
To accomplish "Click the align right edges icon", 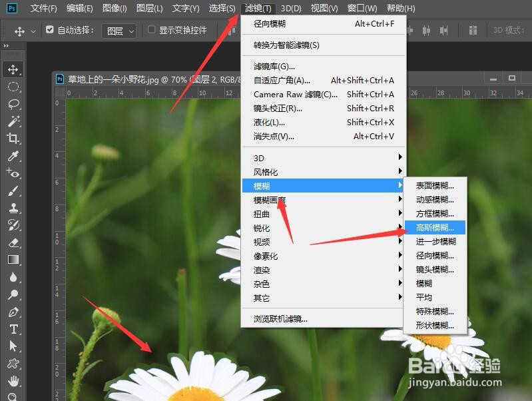I will pos(443,30).
